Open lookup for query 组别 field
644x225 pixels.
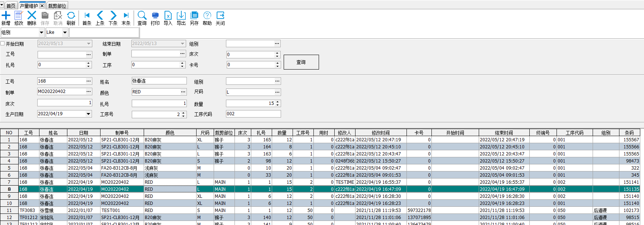[277, 44]
